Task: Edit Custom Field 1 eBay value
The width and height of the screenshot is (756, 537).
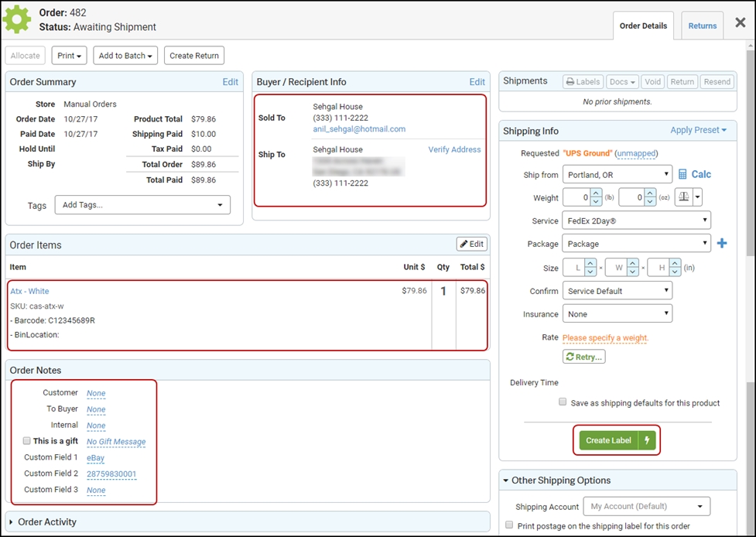Action: tap(95, 458)
